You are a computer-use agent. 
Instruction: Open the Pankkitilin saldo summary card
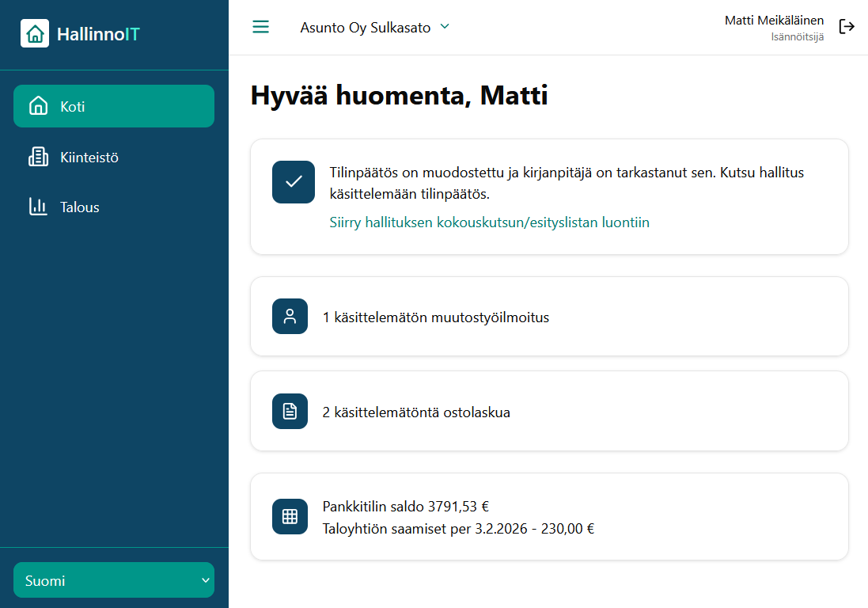[549, 516]
